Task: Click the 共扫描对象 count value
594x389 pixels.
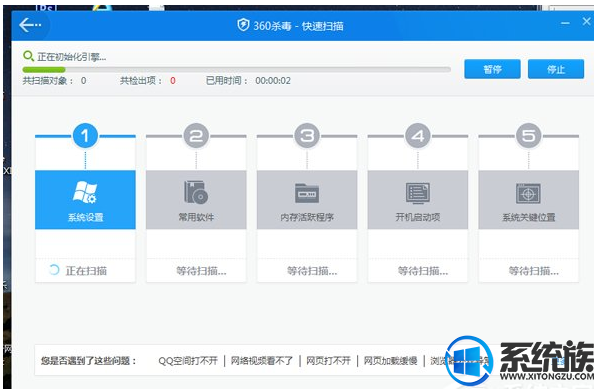Action: 83,80
